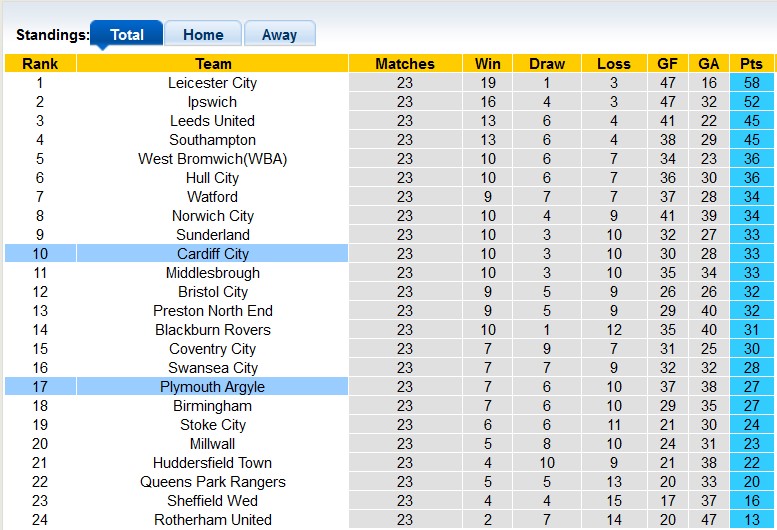Click the Team column header

click(x=212, y=64)
